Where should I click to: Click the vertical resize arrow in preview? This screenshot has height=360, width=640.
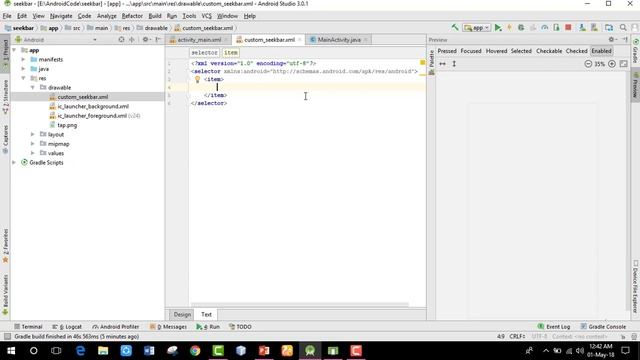[x=454, y=64]
